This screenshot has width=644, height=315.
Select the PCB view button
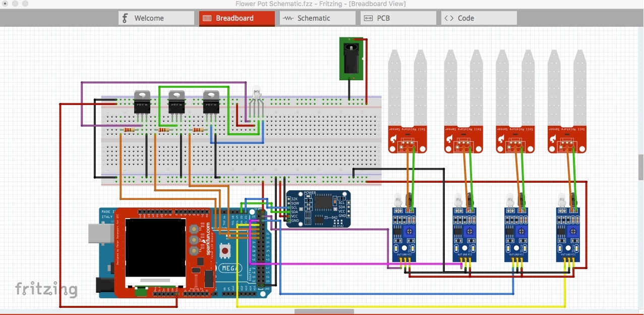pyautogui.click(x=398, y=18)
